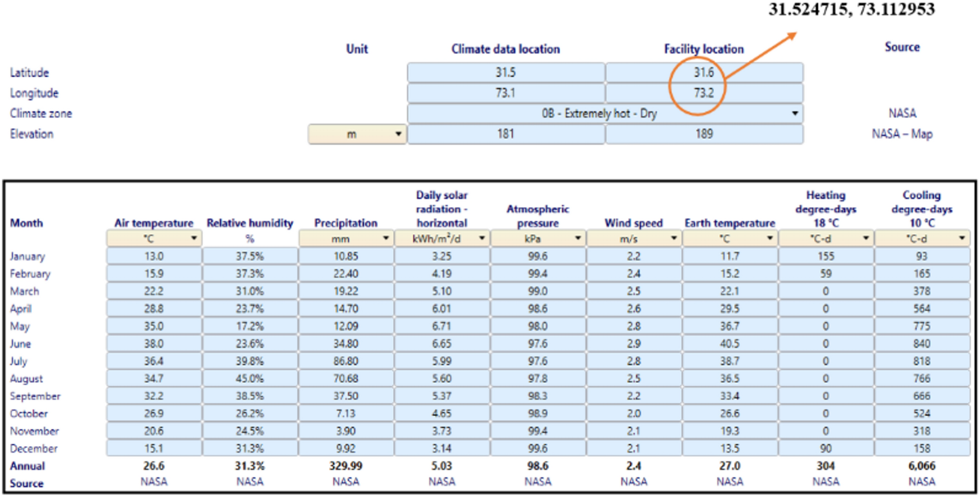Click the February relative humidity cell 37.3%
Screen dimensions: 980x498
[249, 274]
